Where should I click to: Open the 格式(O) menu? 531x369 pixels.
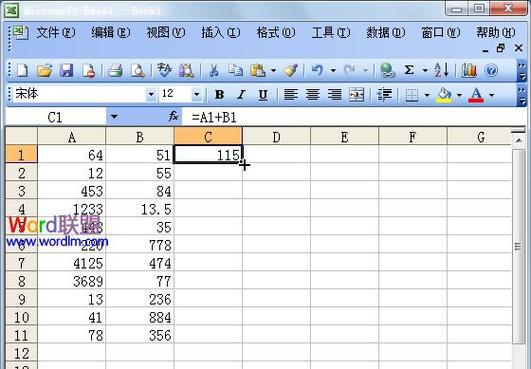tap(276, 32)
